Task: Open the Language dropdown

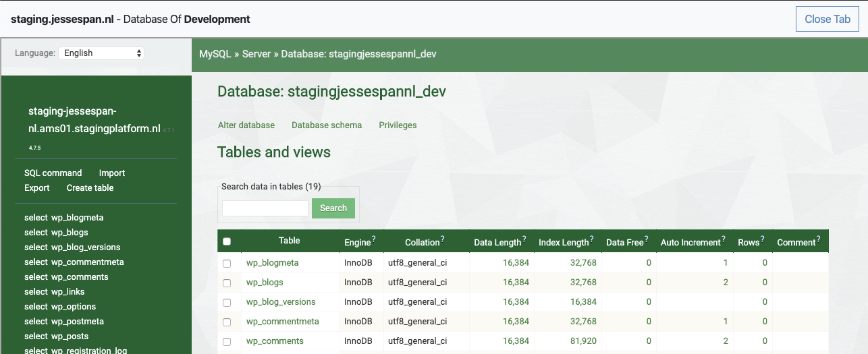Action: pyautogui.click(x=101, y=53)
